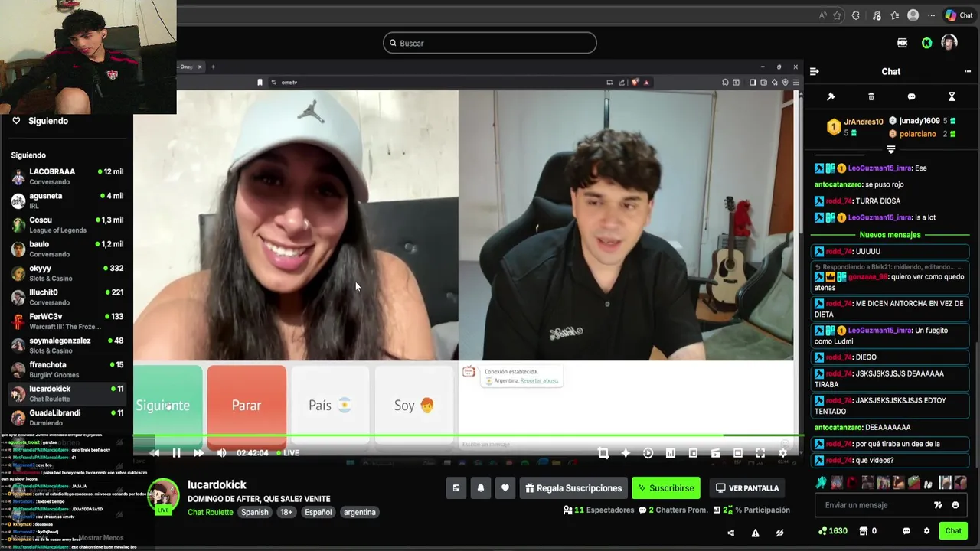Open the clip crop tool in player

point(603,453)
